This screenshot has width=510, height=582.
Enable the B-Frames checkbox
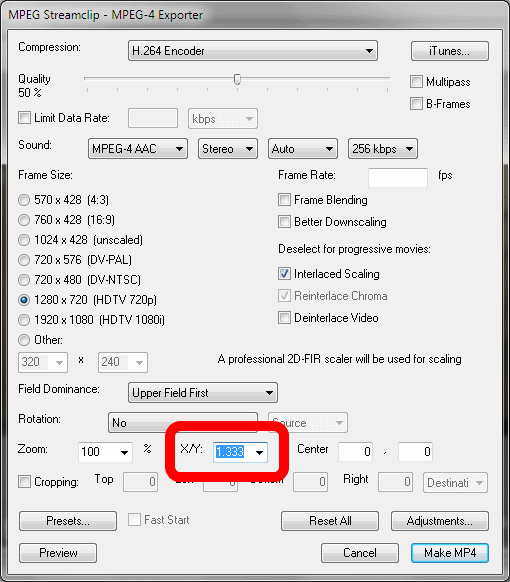pyautogui.click(x=416, y=104)
